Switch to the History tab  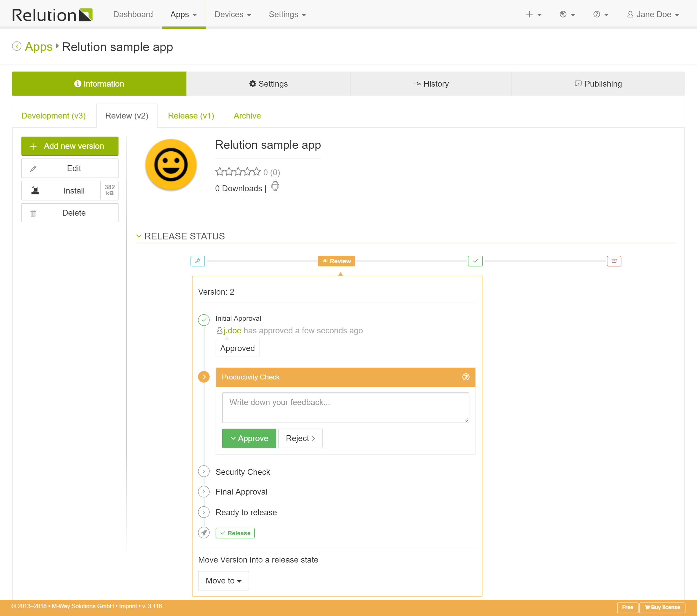[x=431, y=84]
